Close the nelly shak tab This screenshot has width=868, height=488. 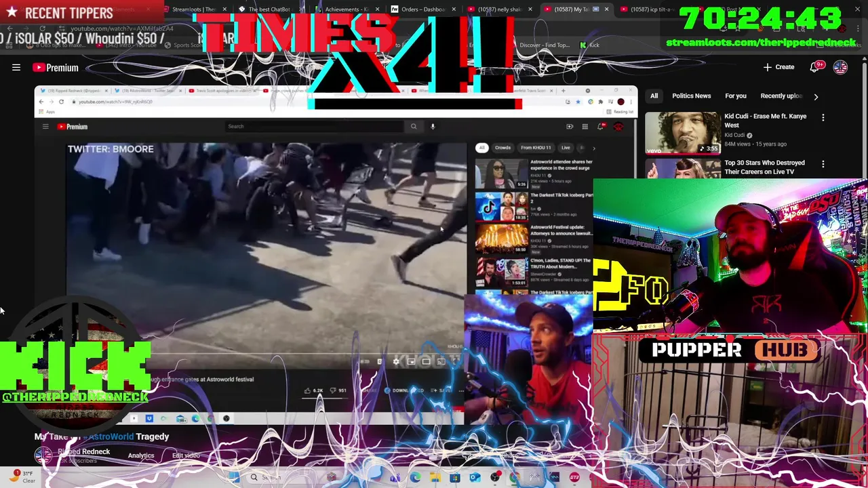[530, 9]
